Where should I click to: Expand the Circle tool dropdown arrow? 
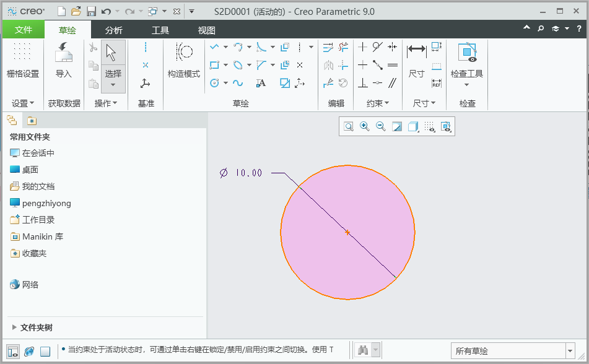click(x=225, y=83)
